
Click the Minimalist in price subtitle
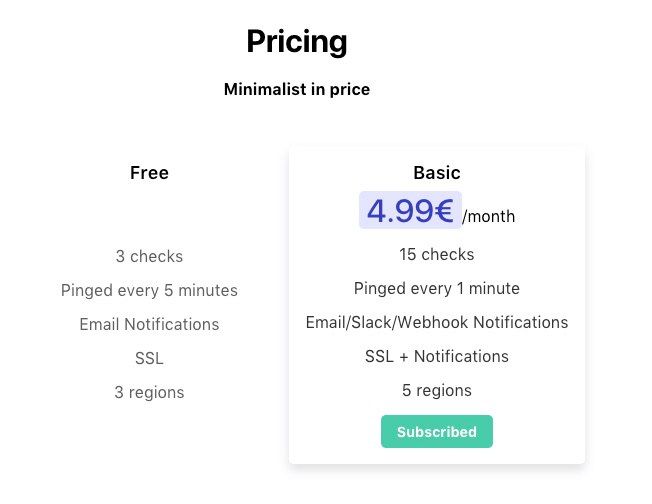[x=297, y=90]
